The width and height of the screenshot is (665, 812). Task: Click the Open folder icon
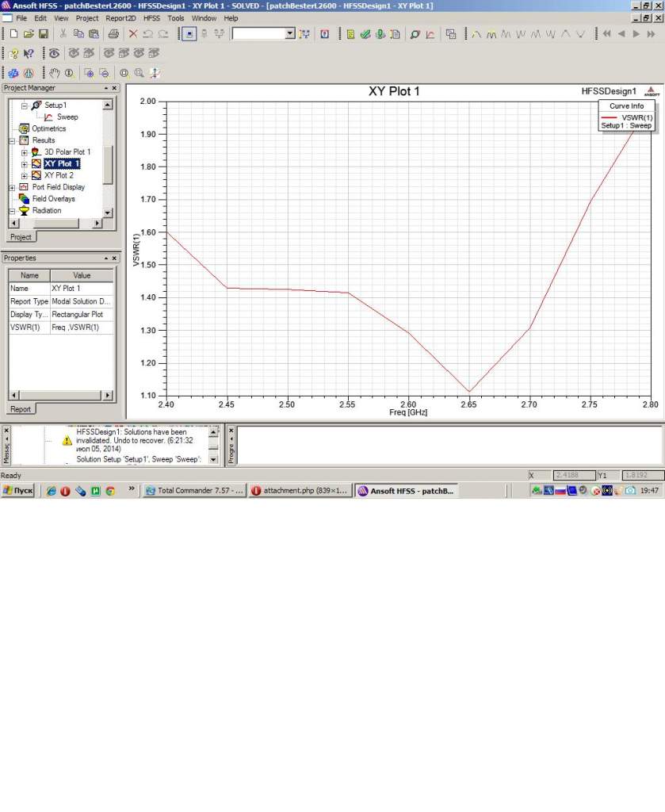point(29,34)
